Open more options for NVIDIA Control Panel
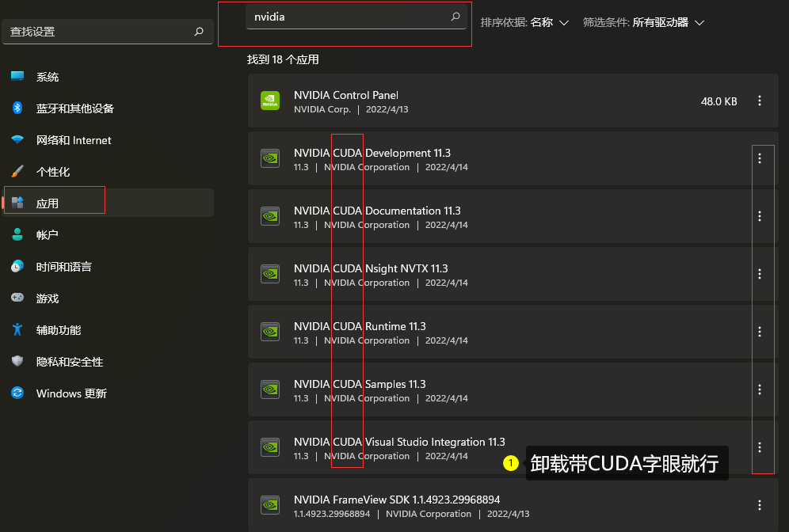 [760, 101]
